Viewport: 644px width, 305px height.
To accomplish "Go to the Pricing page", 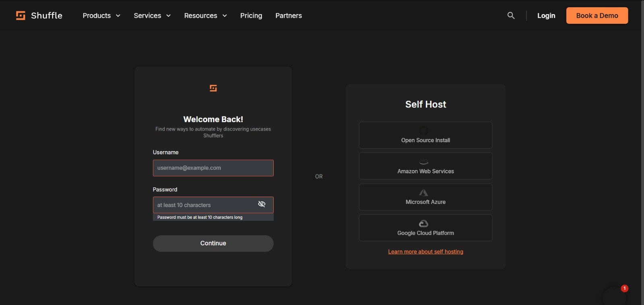I will point(251,16).
